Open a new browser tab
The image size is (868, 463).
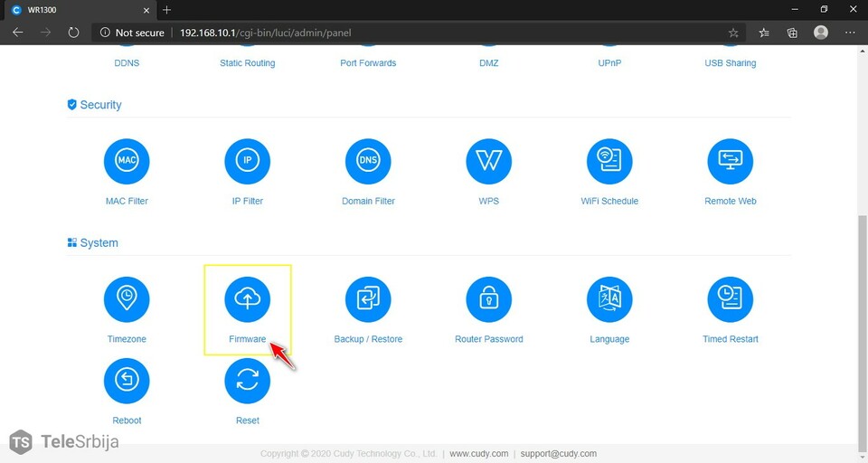click(167, 9)
